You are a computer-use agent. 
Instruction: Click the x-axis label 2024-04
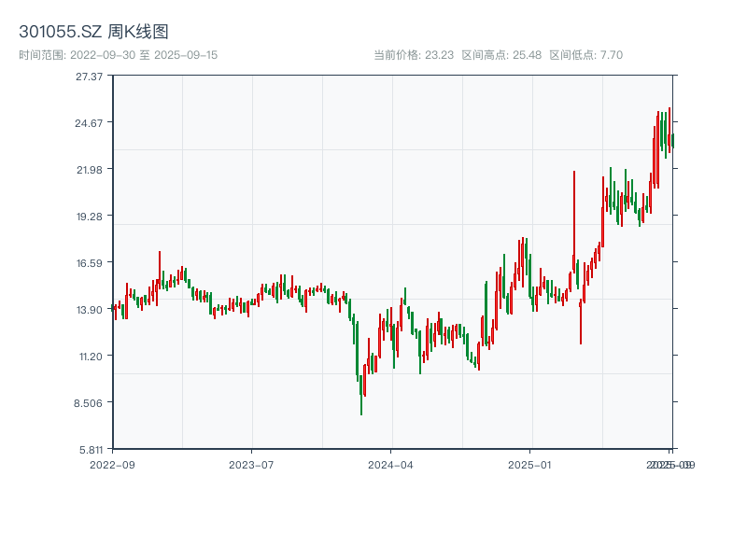pyautogui.click(x=390, y=465)
